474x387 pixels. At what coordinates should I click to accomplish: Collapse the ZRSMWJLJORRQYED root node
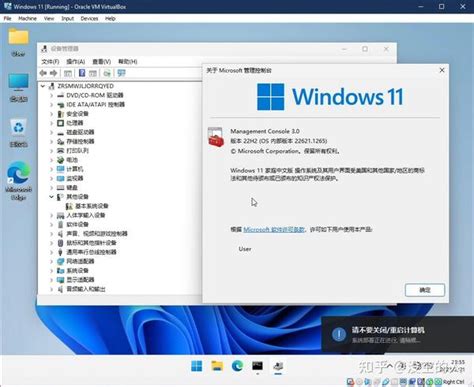[43, 86]
